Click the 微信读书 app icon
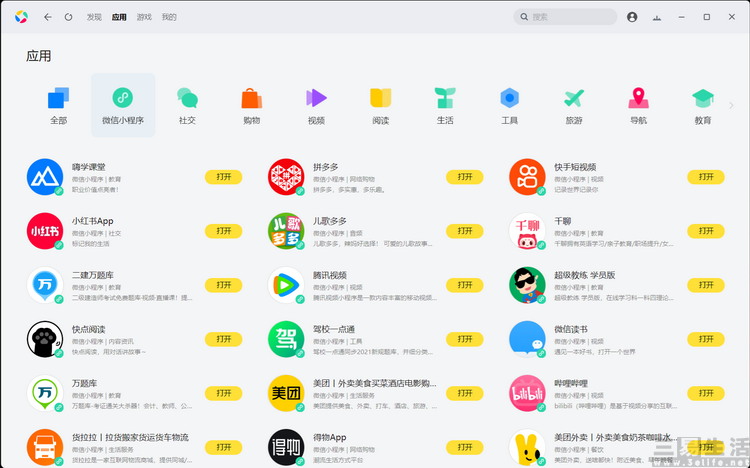 [x=527, y=339]
